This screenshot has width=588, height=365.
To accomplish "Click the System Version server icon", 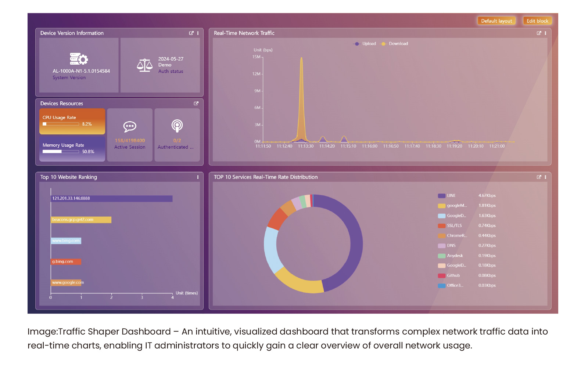I will pyautogui.click(x=79, y=59).
